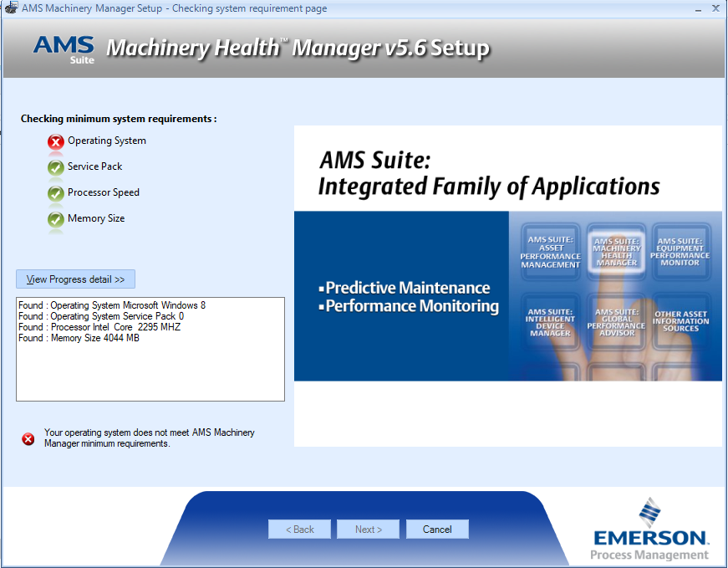
Task: Click the setup app icon in the title bar
Action: (x=11, y=8)
